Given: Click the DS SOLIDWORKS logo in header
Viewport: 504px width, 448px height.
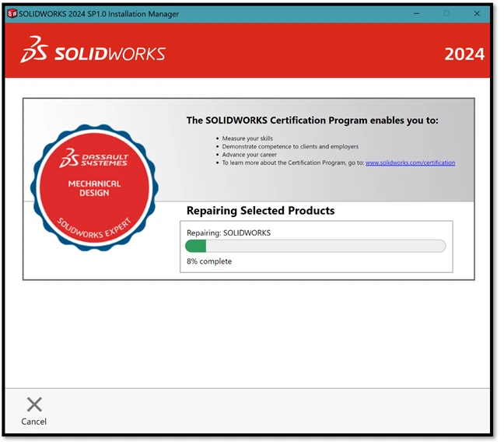Looking at the screenshot, I should (93, 52).
